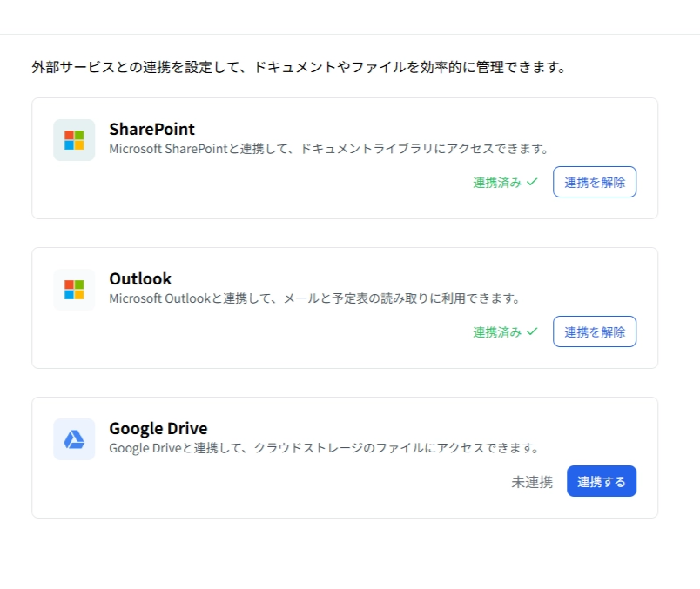Click the Google Drive triangle icon
Image resolution: width=700 pixels, height=589 pixels.
pos(74,439)
